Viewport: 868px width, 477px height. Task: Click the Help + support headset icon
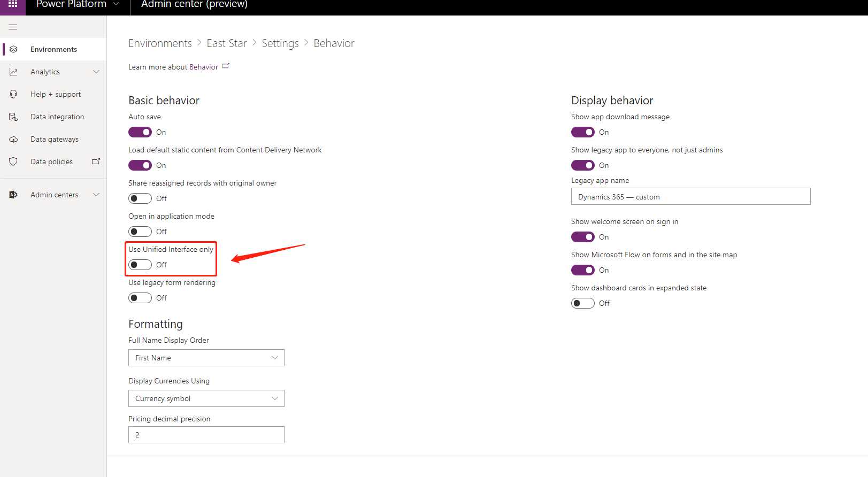pyautogui.click(x=13, y=94)
